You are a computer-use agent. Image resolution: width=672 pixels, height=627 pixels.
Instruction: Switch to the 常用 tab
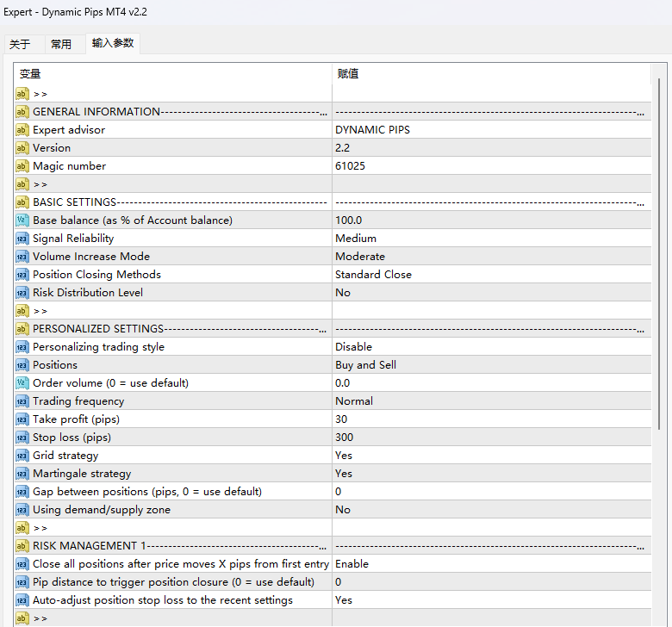point(61,45)
